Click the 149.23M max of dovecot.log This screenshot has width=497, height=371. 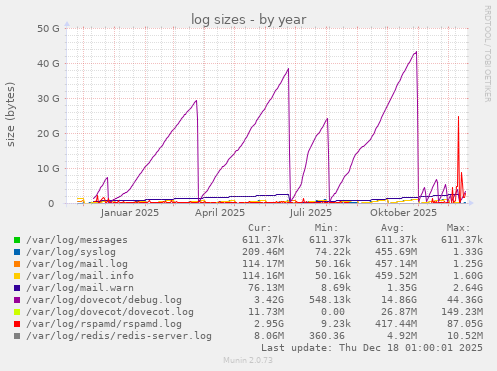tap(462, 312)
